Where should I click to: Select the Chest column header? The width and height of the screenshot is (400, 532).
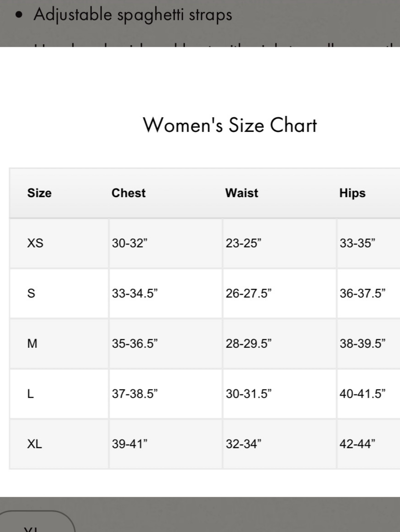(129, 193)
